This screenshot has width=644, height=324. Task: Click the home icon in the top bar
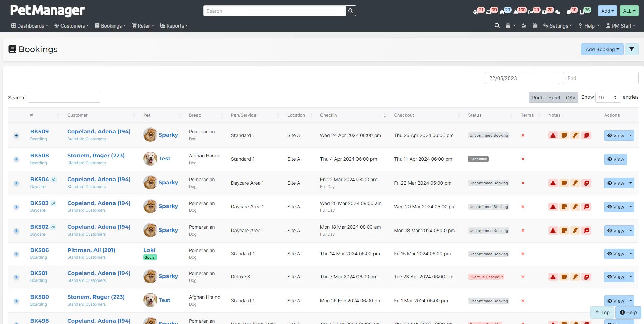(x=502, y=11)
